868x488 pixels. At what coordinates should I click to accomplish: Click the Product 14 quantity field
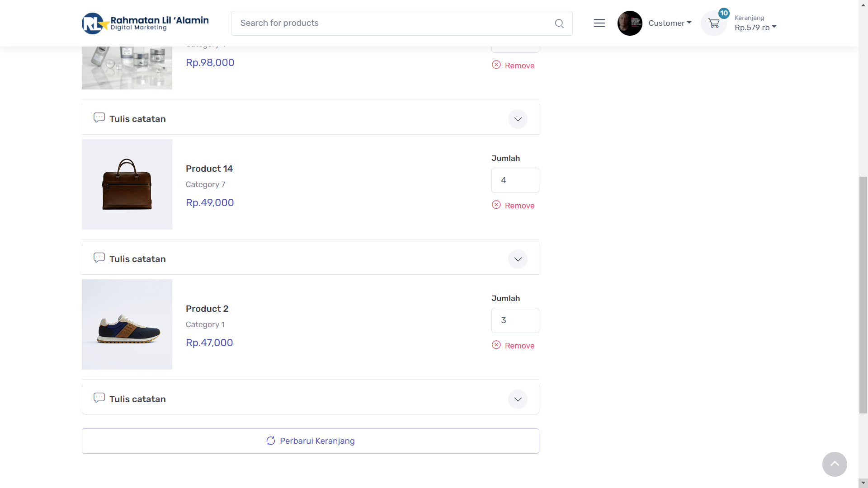(515, 180)
